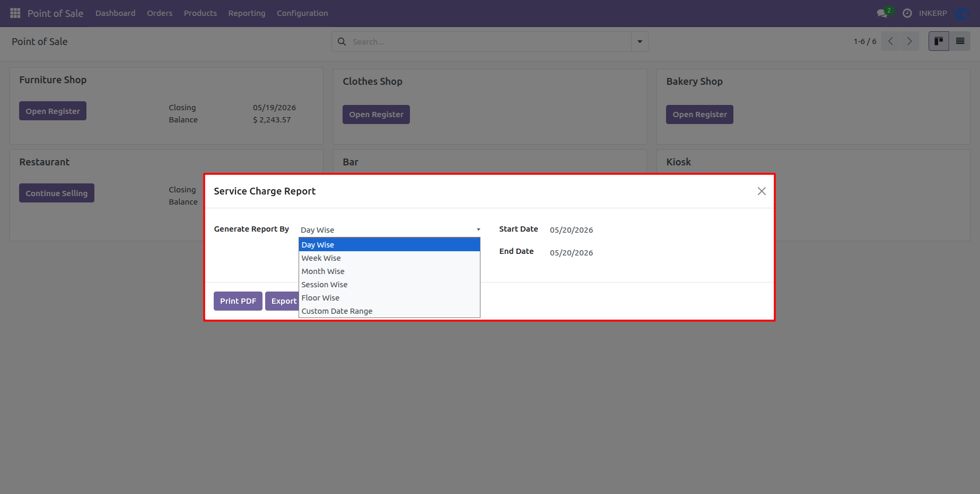Screen dimensions: 980x494
Task: Choose Session Wise option
Action: click(389, 285)
